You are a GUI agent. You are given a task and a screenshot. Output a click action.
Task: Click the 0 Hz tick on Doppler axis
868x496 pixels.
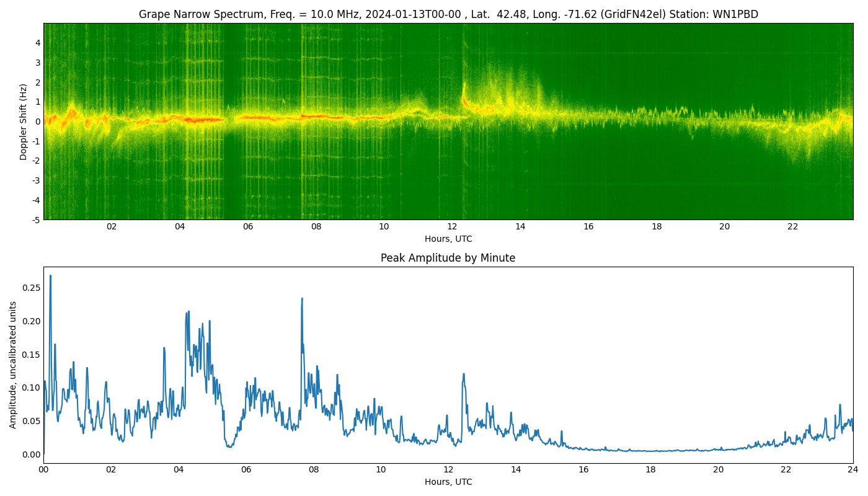pos(38,122)
